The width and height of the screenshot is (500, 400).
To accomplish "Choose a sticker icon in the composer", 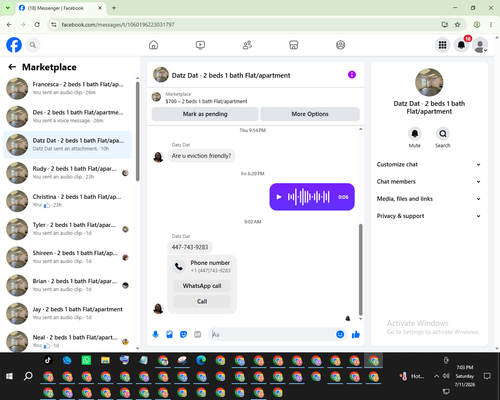I will pos(183,334).
